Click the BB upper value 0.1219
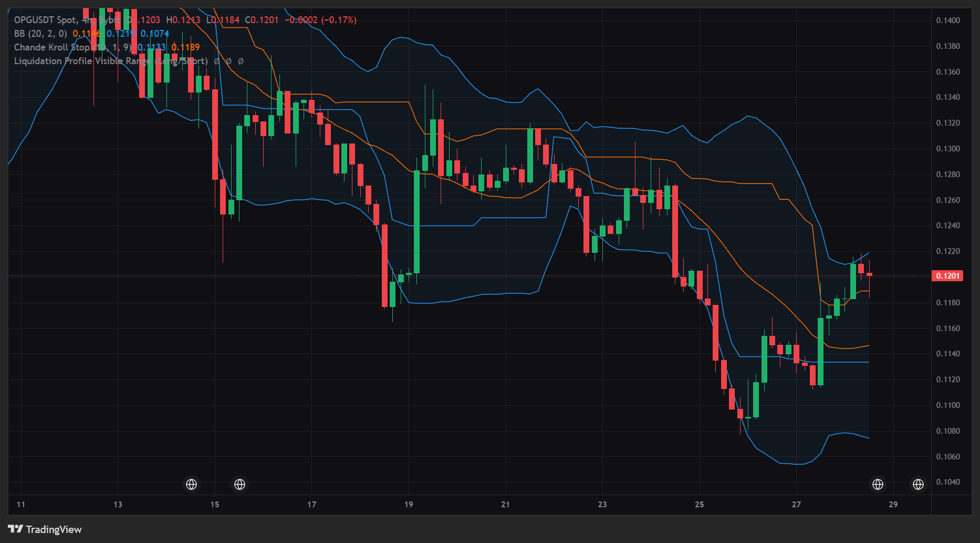The image size is (980, 543). click(121, 34)
